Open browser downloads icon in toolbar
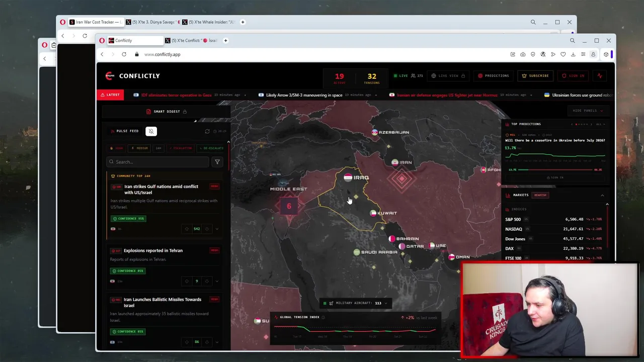The height and width of the screenshot is (362, 644). (573, 54)
